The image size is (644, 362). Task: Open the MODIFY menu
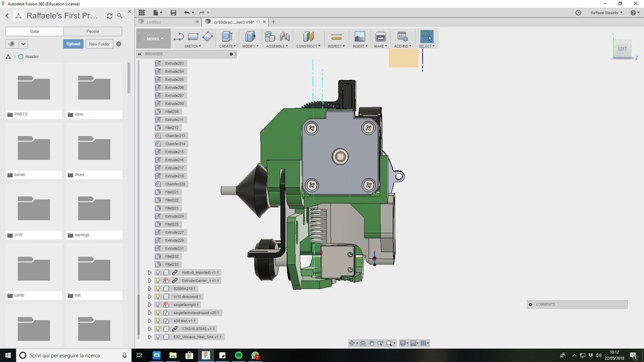[250, 47]
